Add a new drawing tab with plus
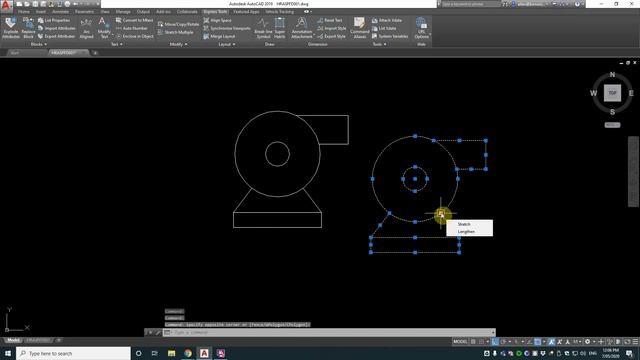Screen dimensions: 640x360 tap(95, 53)
